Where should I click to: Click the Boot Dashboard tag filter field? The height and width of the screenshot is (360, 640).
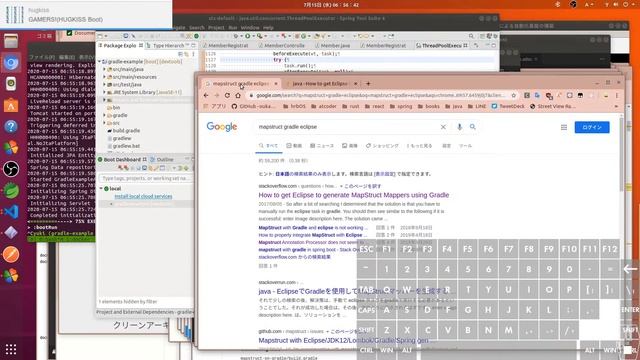(145, 178)
